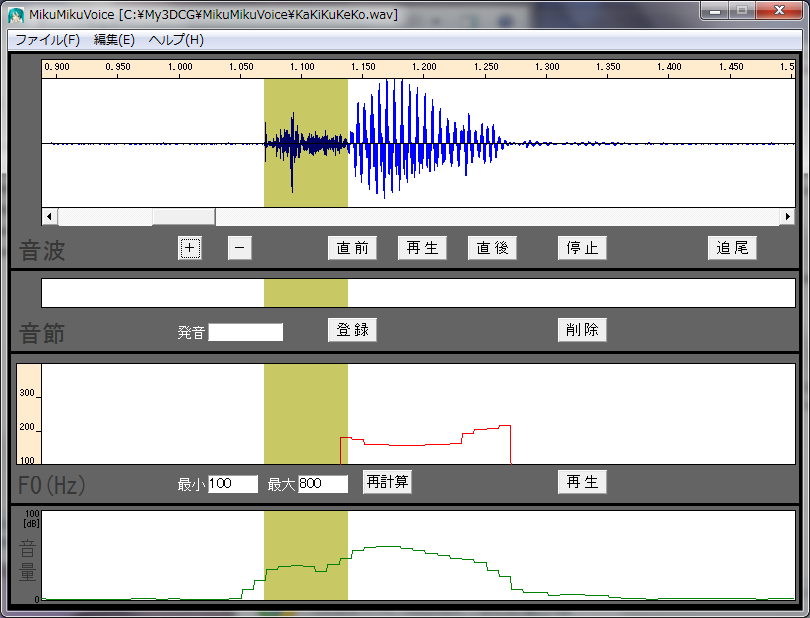Image resolution: width=810 pixels, height=618 pixels.
Task: Open the 編集(E) menu
Action: (x=114, y=40)
